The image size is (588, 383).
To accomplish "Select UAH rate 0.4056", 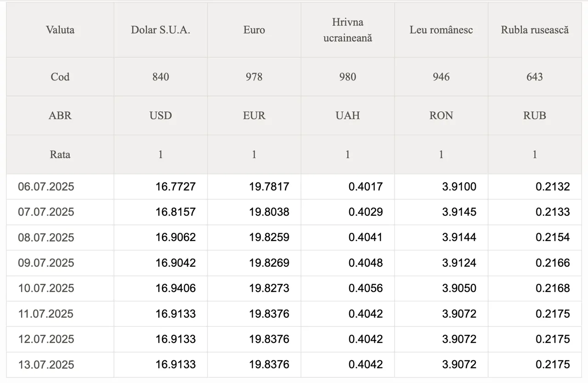I will pos(366,288).
